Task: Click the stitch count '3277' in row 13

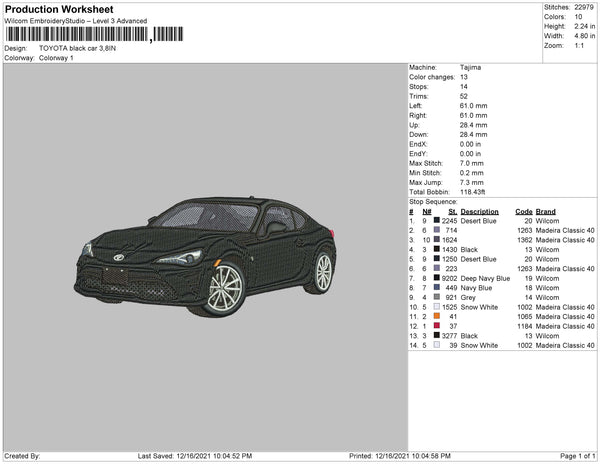Action: pos(449,335)
